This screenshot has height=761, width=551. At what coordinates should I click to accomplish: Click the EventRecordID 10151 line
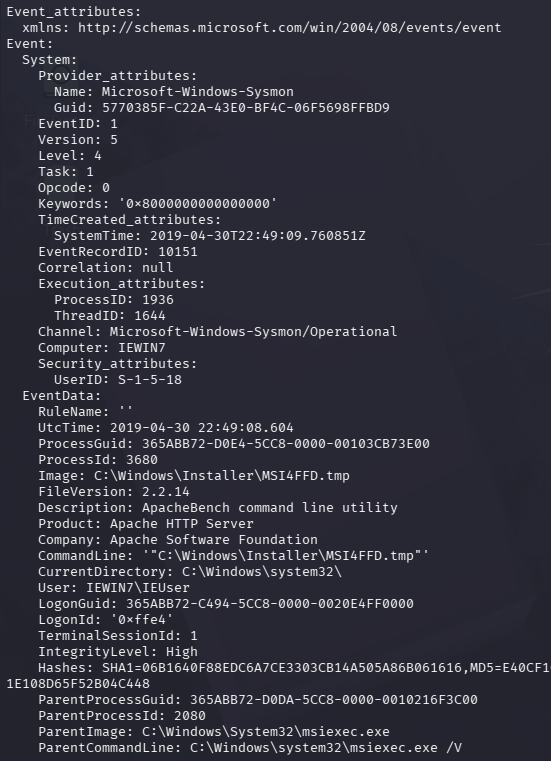click(x=118, y=252)
